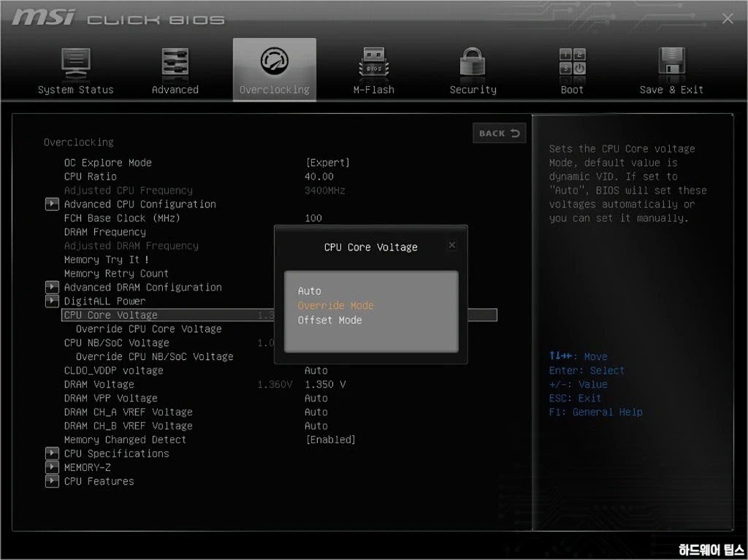Open CPU Features submenu text
748x560 pixels.
tap(99, 481)
